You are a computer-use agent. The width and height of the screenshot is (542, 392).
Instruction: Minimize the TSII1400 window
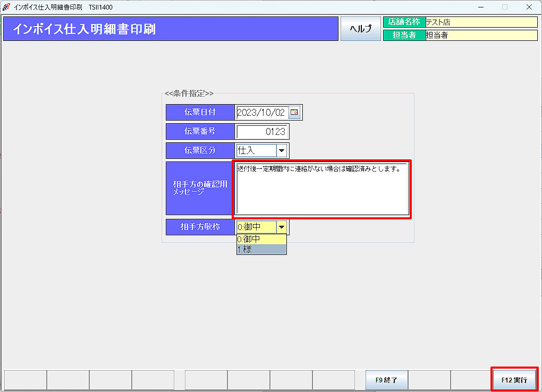point(481,7)
